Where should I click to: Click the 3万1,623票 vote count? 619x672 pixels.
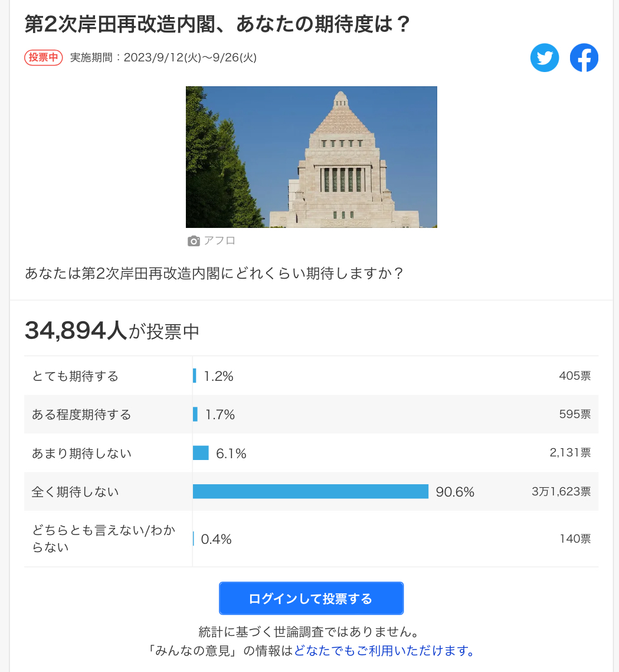coord(561,491)
